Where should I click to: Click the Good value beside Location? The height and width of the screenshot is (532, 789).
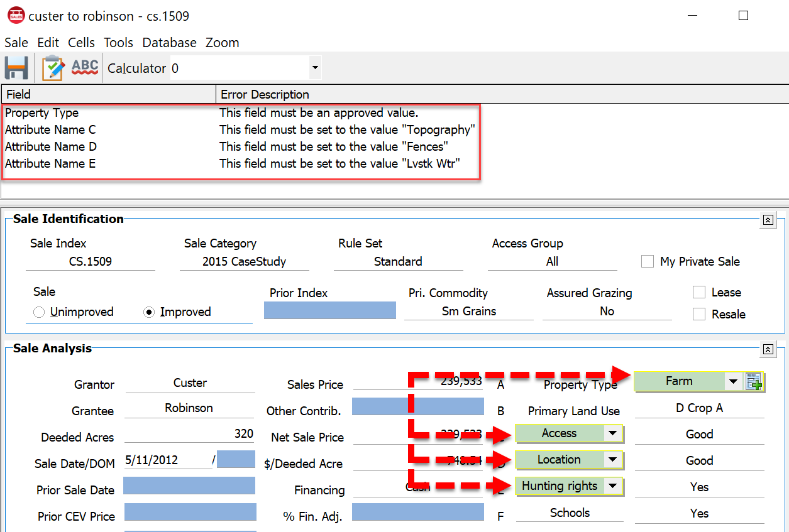tap(700, 461)
